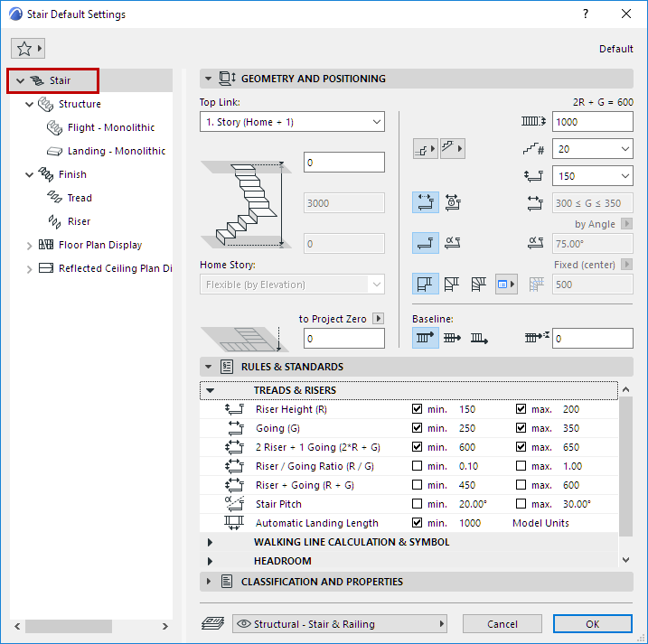Collapse the Treads & Risers section
Screen dimensions: 648x644
click(x=210, y=390)
